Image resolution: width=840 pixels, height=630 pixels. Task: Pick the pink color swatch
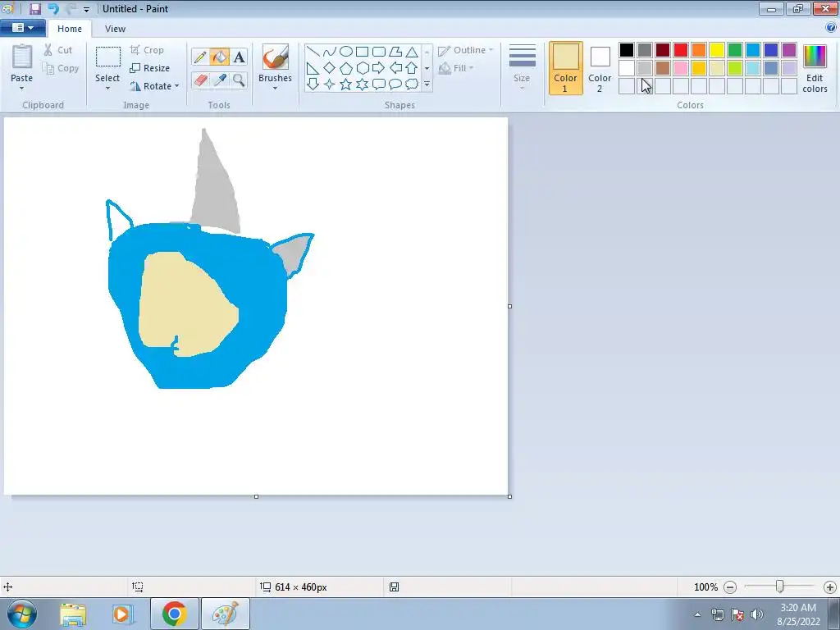pos(681,68)
